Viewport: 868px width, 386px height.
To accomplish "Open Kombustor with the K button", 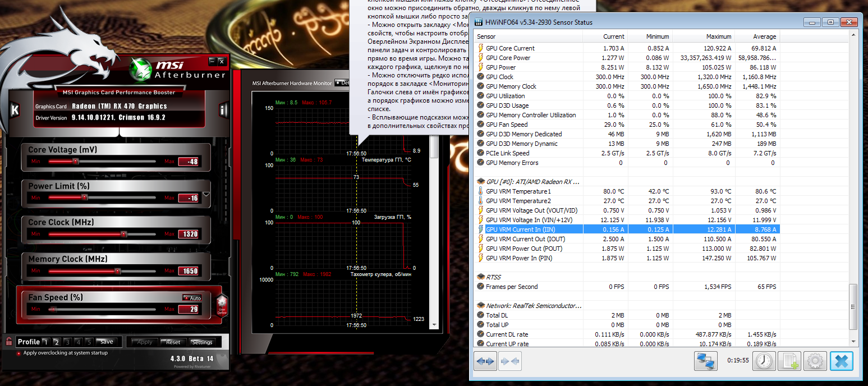I will (15, 109).
